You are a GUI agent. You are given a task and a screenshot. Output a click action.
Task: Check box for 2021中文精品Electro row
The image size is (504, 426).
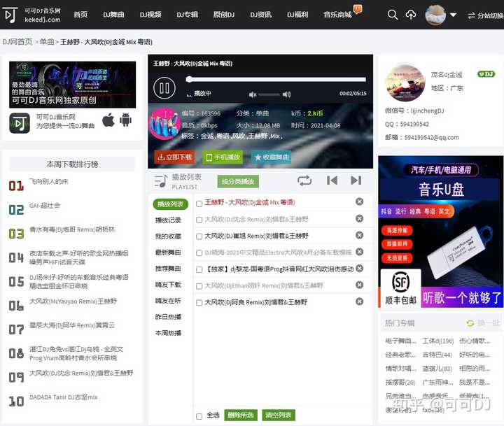tap(199, 253)
